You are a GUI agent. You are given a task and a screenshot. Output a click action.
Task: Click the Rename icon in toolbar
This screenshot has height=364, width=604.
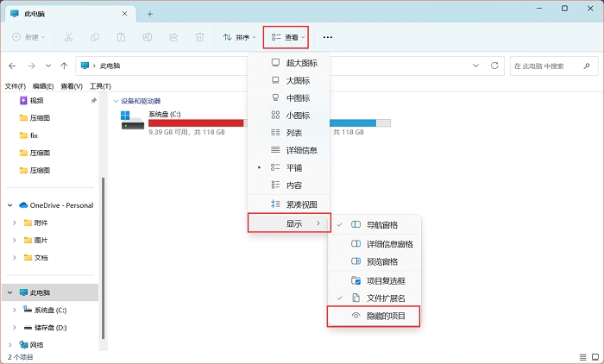pyautogui.click(x=148, y=37)
